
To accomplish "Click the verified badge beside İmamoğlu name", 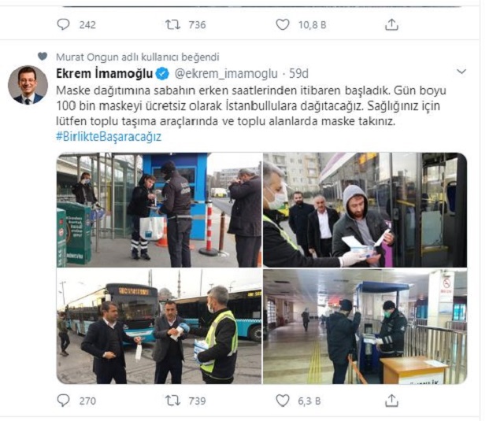I will [x=162, y=73].
